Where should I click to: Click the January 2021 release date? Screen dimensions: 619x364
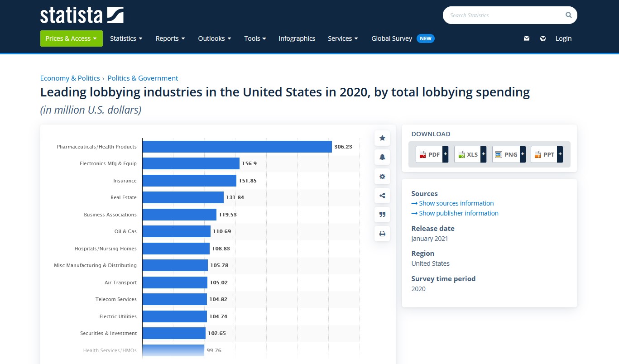[430, 239]
